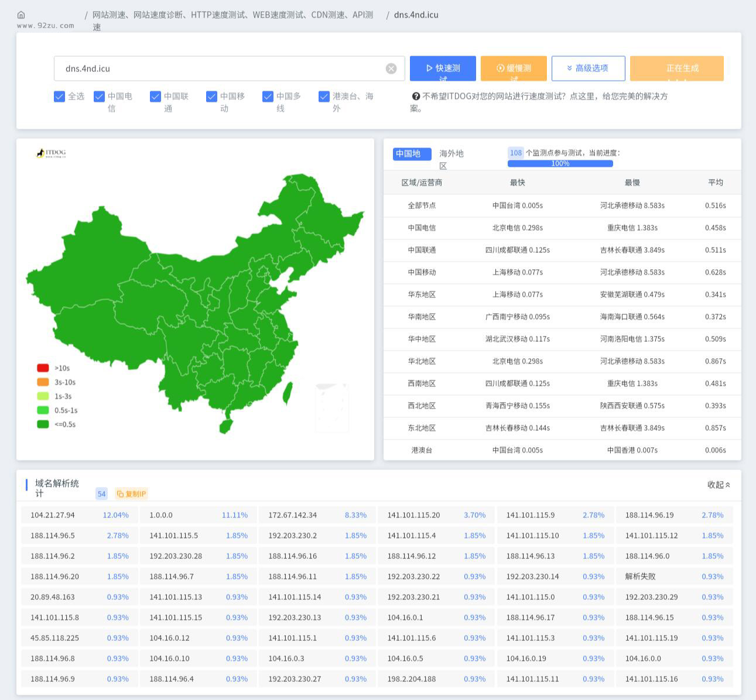756x700 pixels.
Task: Click the home icon in the breadcrumb
Action: [x=21, y=15]
